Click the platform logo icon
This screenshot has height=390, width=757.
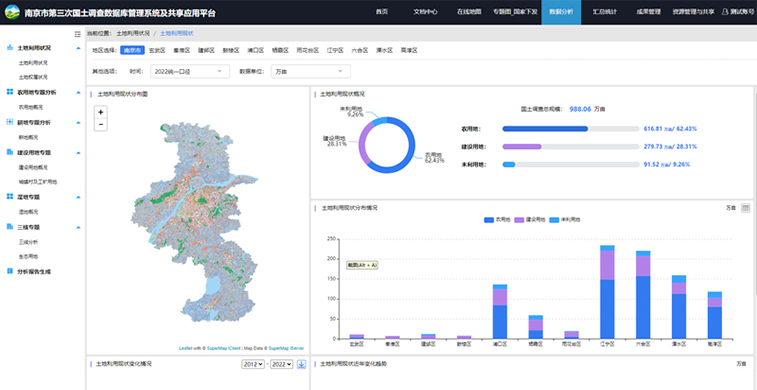pyautogui.click(x=12, y=13)
